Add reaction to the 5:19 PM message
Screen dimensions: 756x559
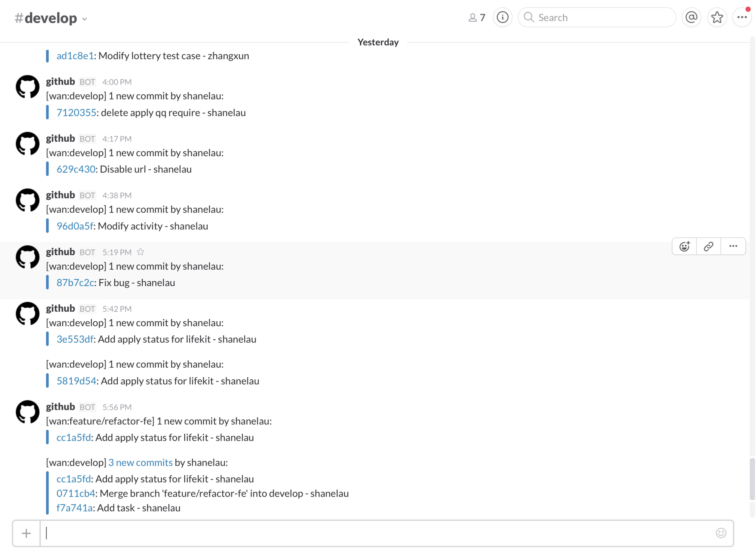click(684, 246)
